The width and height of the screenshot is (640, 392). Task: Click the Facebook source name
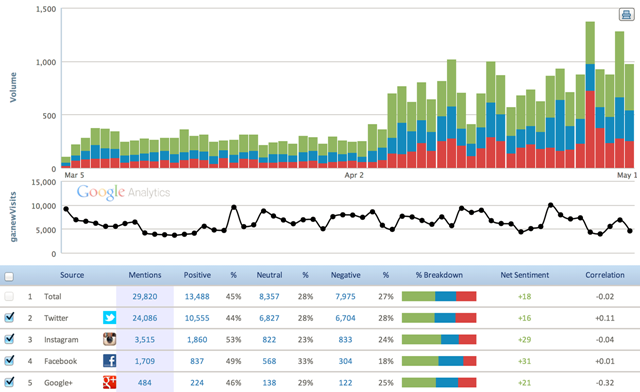pos(60,361)
